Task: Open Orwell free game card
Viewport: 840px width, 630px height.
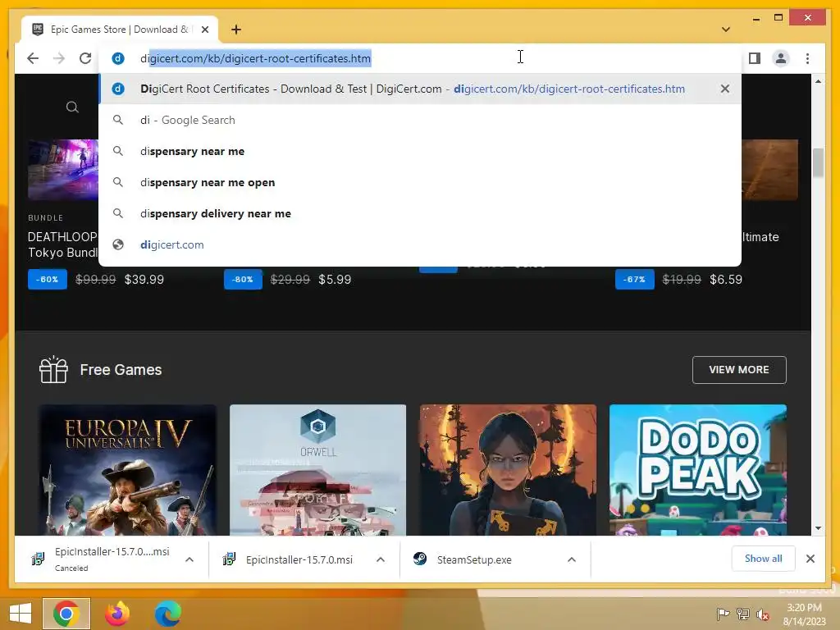Action: click(317, 470)
